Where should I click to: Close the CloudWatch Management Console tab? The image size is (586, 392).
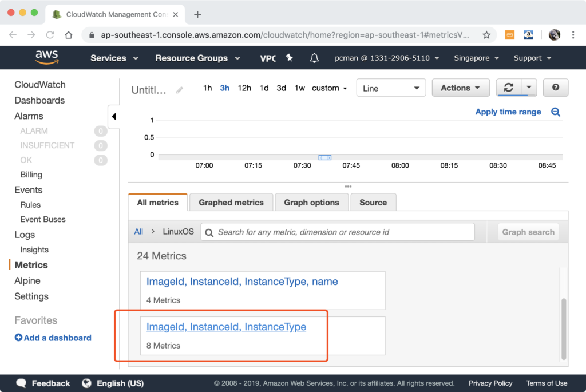176,14
